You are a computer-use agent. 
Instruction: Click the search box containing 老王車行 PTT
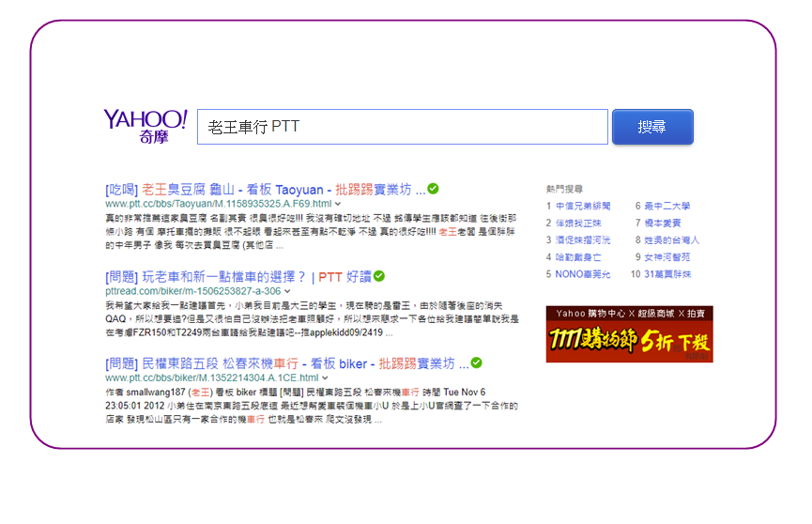[x=403, y=127]
